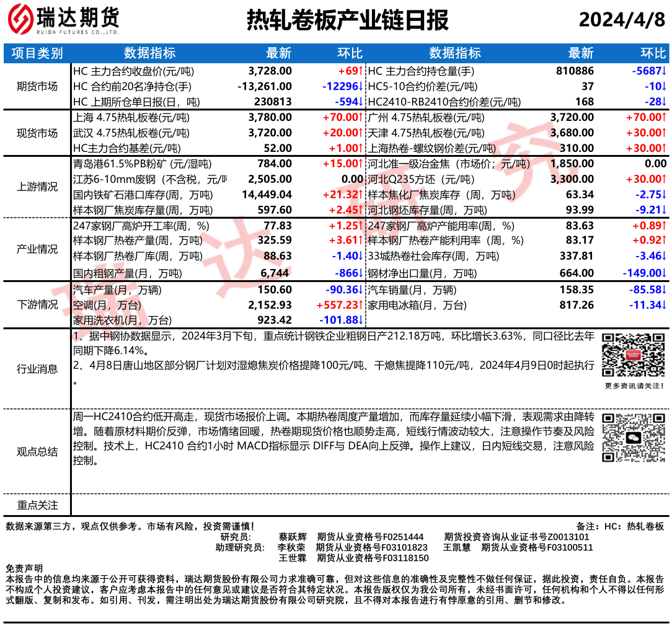
Task: Click the -149.00 export change value
Action: [x=645, y=273]
